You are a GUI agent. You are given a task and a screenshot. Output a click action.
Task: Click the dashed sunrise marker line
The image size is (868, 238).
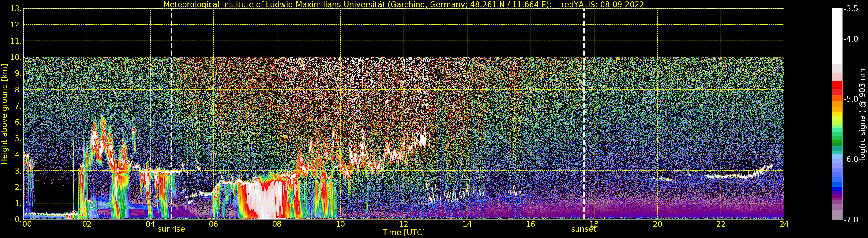172,114
